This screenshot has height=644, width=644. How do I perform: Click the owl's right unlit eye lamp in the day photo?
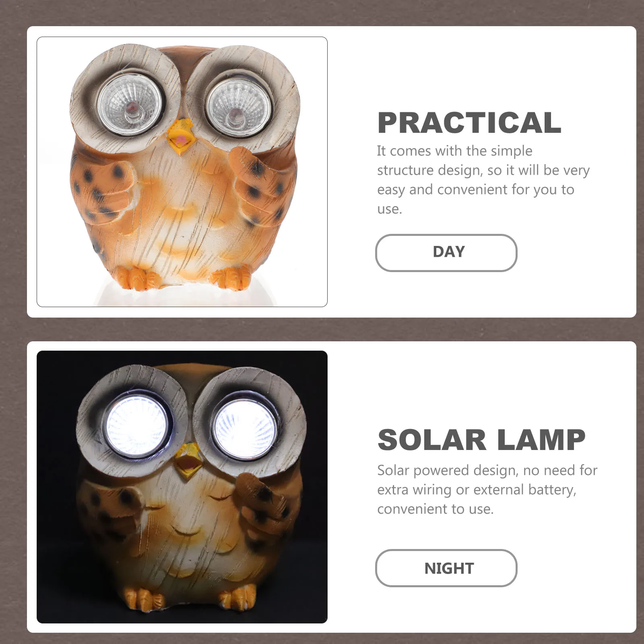[x=238, y=105]
